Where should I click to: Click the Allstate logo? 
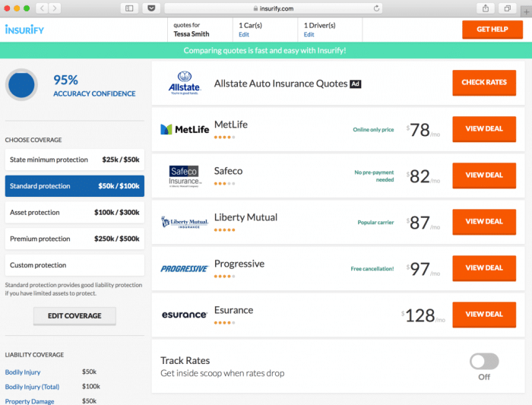pyautogui.click(x=185, y=83)
